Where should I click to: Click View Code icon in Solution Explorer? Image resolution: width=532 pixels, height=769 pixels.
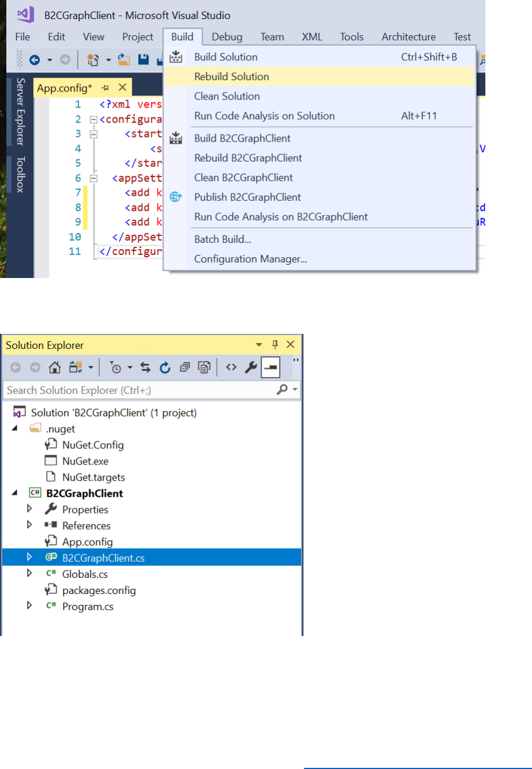pyautogui.click(x=231, y=367)
